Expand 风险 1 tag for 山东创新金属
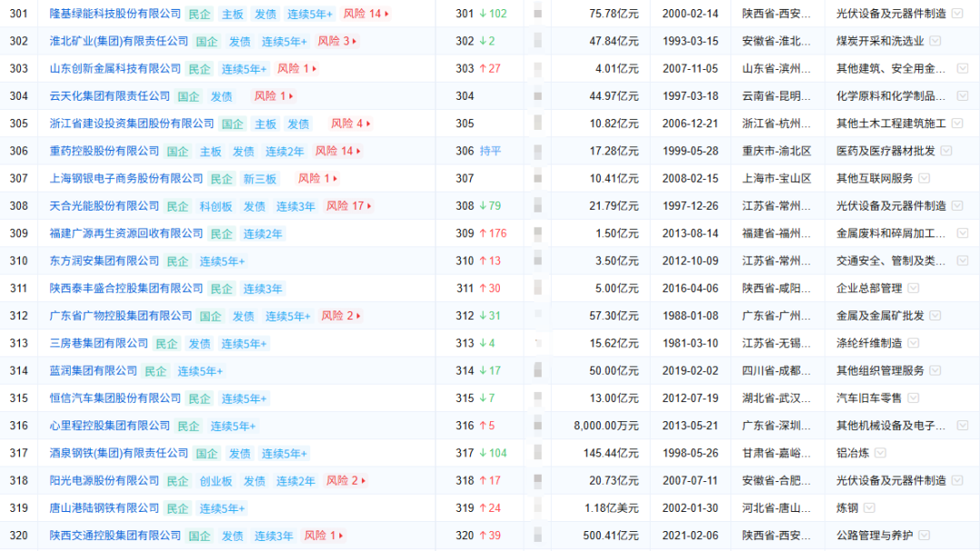 (x=297, y=69)
